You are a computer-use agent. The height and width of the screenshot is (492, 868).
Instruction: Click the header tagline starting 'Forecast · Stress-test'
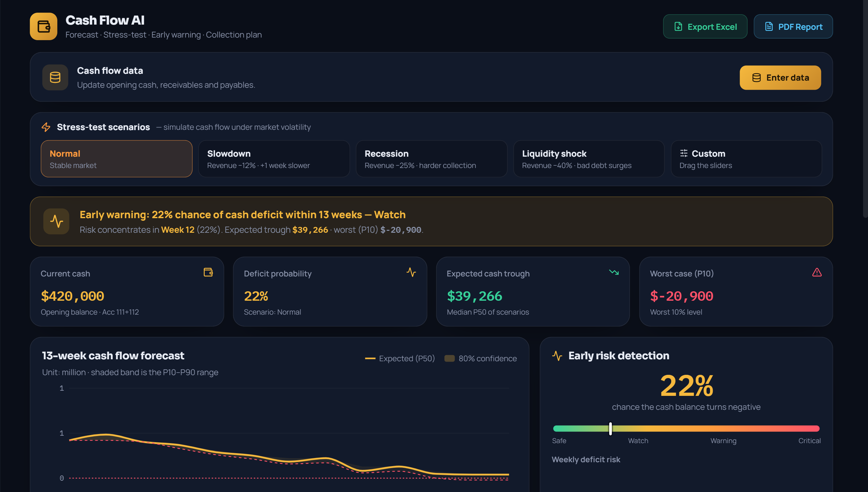(164, 35)
